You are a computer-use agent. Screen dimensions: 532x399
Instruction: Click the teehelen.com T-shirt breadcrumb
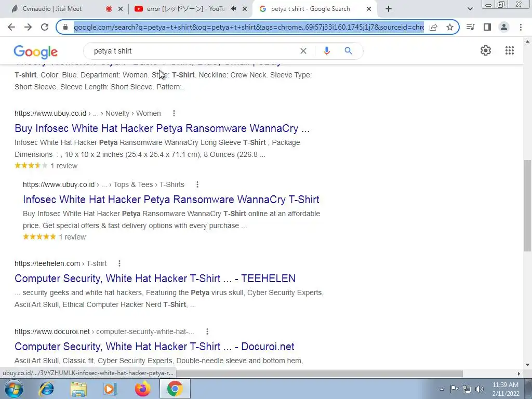coord(60,263)
